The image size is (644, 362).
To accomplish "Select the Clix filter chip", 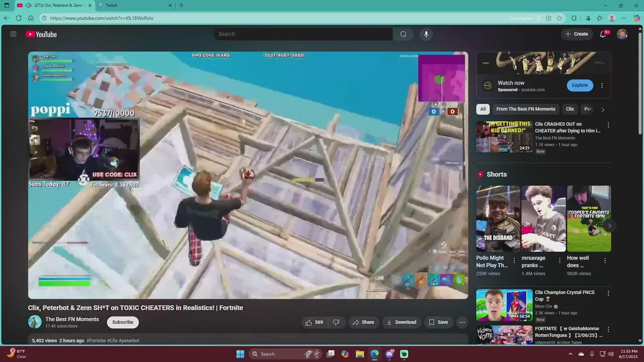I will pyautogui.click(x=570, y=109).
